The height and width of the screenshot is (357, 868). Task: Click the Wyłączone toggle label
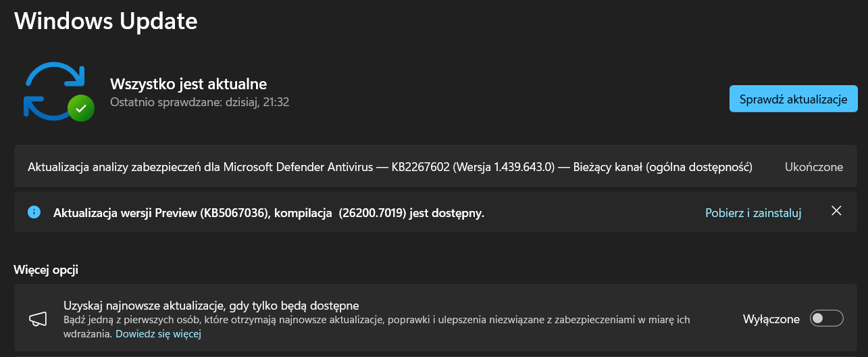point(771,319)
